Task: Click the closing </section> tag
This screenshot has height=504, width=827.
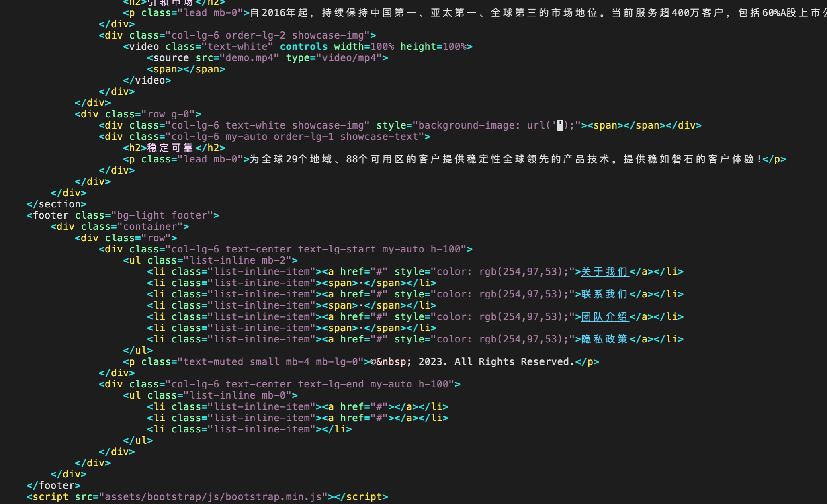Action: (x=56, y=204)
